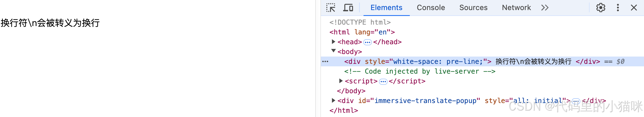Select the html lang="en" node
The height and width of the screenshot is (117, 644).
click(x=362, y=32)
